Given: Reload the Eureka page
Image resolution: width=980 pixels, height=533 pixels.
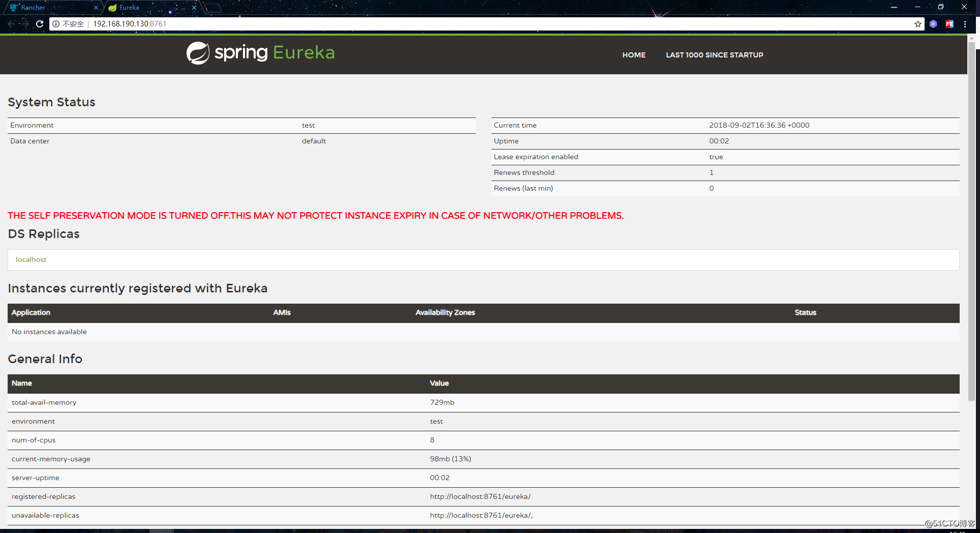Looking at the screenshot, I should [x=40, y=24].
